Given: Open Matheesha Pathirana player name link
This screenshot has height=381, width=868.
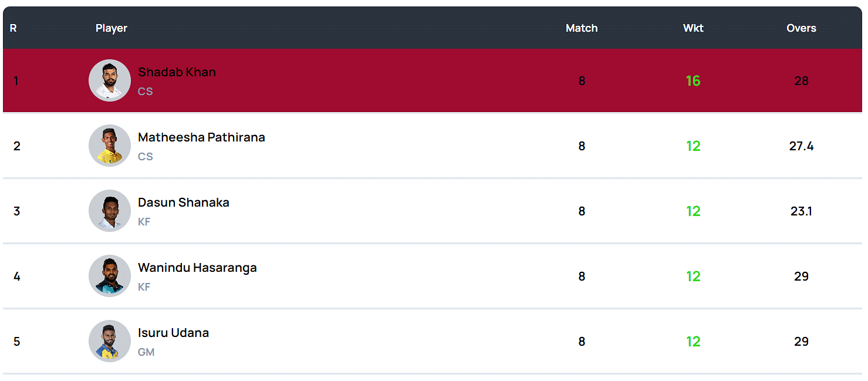Looking at the screenshot, I should 201,137.
